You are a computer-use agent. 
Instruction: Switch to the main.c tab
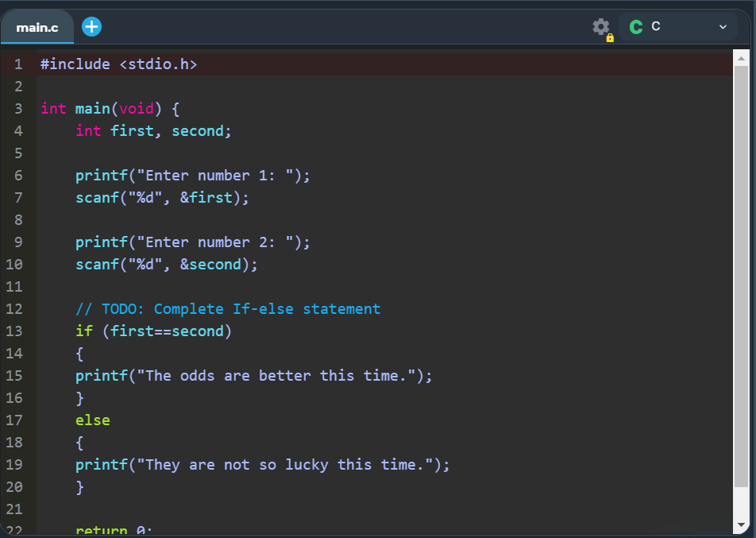pyautogui.click(x=37, y=28)
